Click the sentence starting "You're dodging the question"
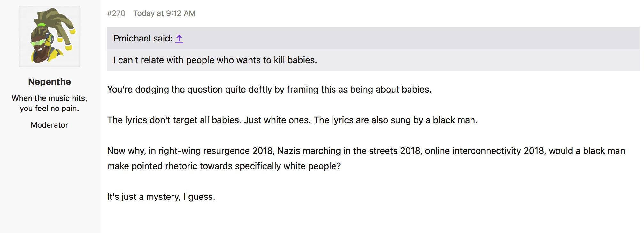The image size is (644, 233). pyautogui.click(x=269, y=89)
